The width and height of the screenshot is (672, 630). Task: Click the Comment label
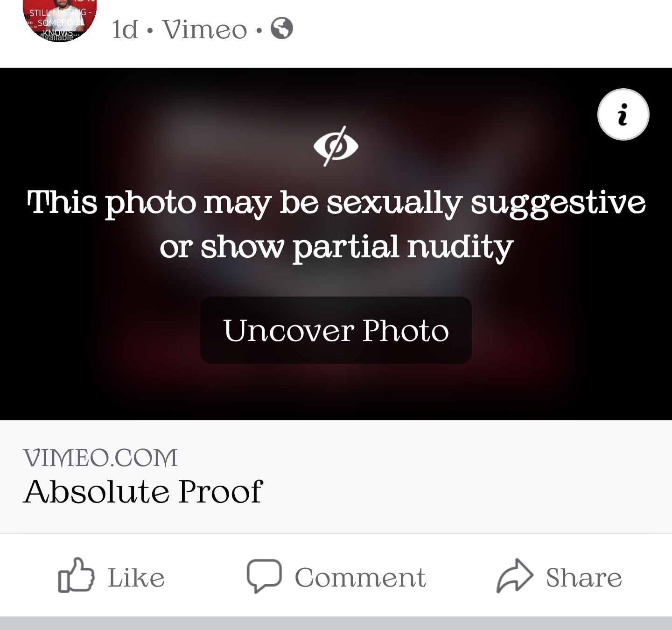tap(360, 578)
